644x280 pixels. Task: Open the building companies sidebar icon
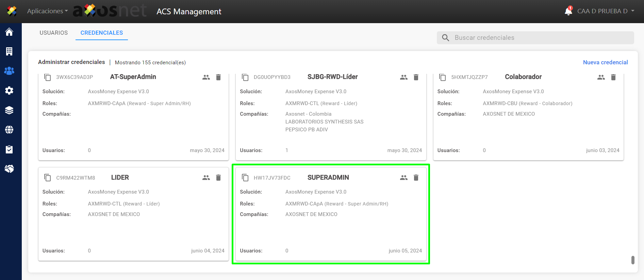(9, 51)
